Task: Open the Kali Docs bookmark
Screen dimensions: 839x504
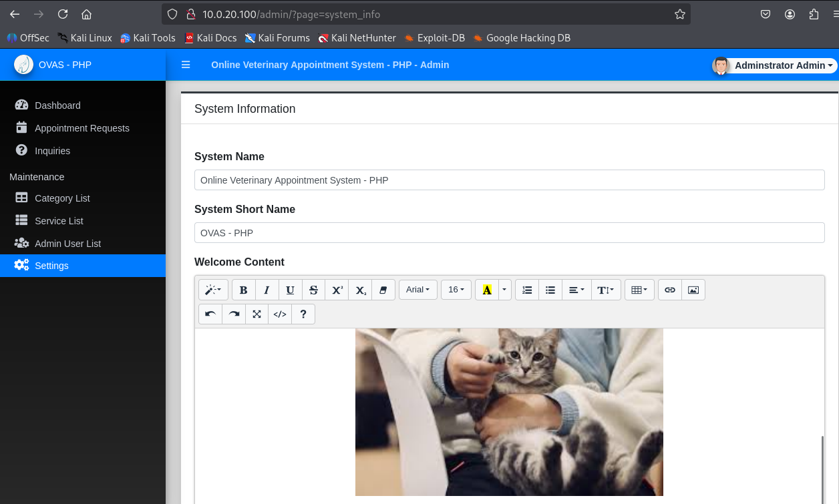Action: (x=210, y=38)
